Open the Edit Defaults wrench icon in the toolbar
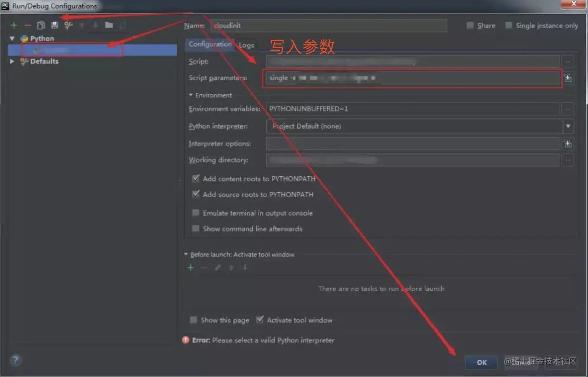Image resolution: width=588 pixels, height=377 pixels. pos(68,25)
